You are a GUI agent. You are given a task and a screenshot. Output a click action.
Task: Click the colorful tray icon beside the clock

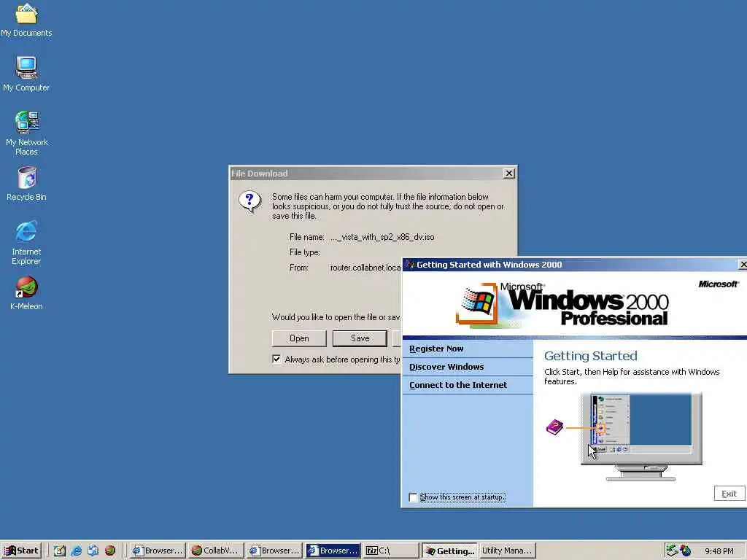tap(686, 551)
